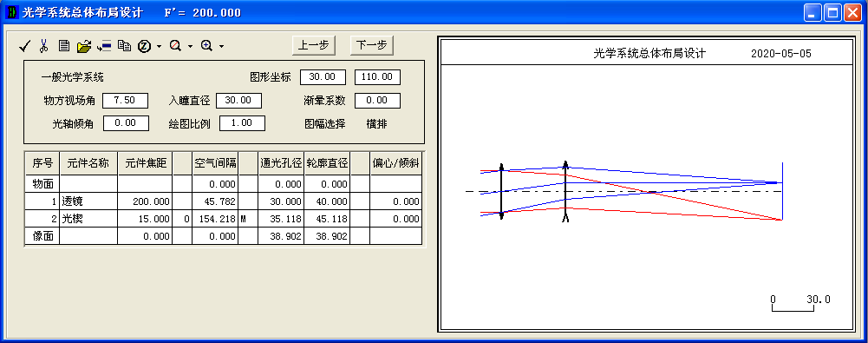Toggle the 图幅选择 横排 option
The image size is (868, 343).
[x=376, y=123]
